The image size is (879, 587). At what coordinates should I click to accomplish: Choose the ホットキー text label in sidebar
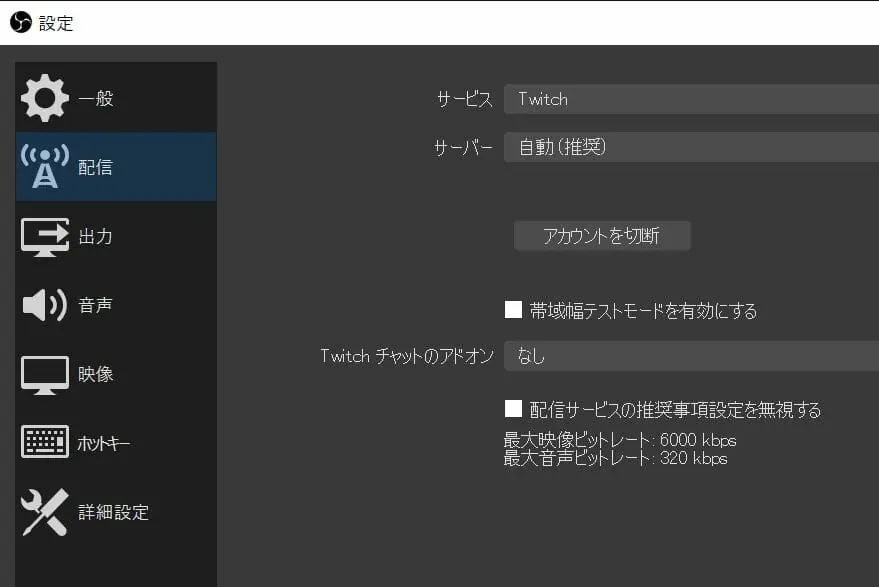104,444
